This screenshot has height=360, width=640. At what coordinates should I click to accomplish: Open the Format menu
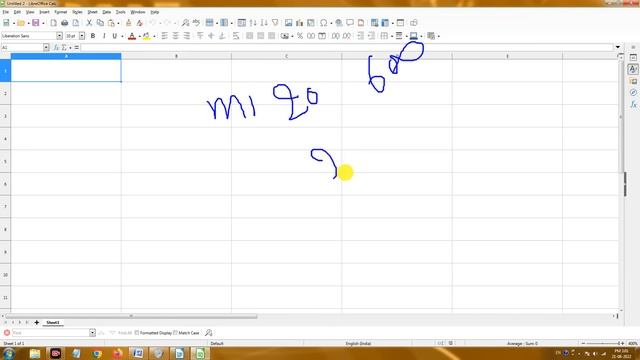tap(61, 12)
